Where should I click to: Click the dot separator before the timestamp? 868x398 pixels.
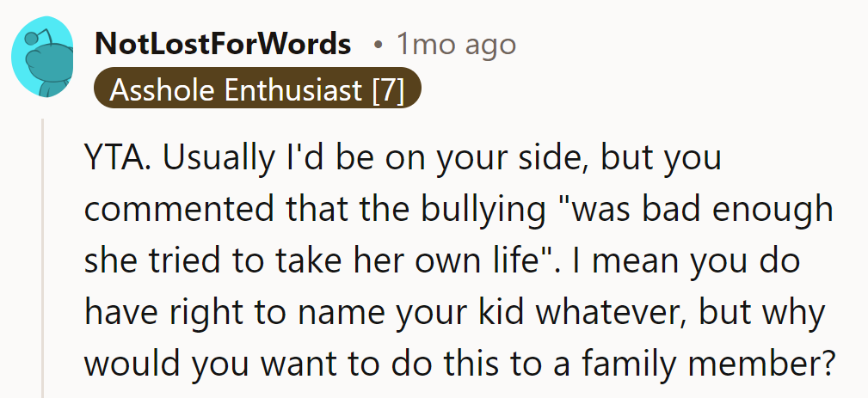(x=378, y=44)
